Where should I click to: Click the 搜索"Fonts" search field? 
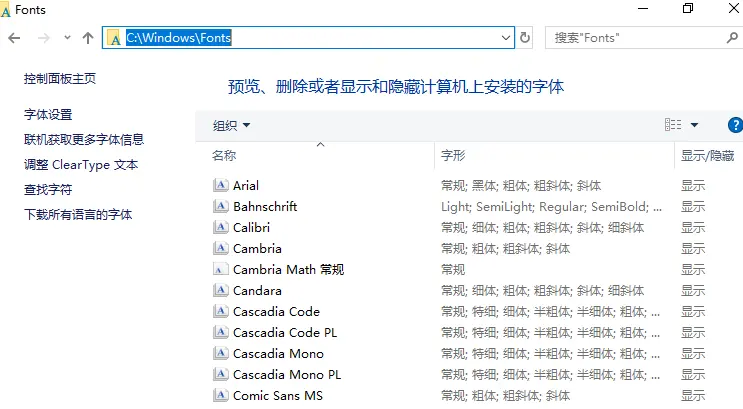click(635, 37)
